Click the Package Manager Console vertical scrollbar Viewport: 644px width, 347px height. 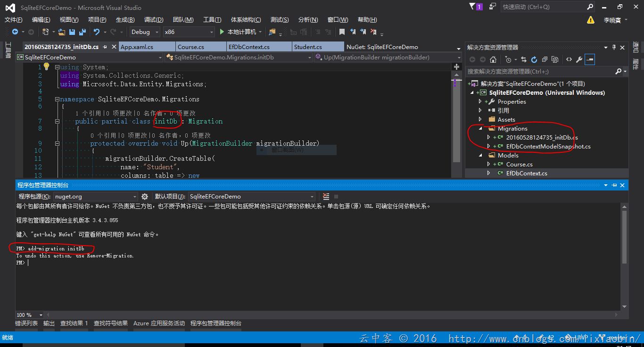coord(624,257)
